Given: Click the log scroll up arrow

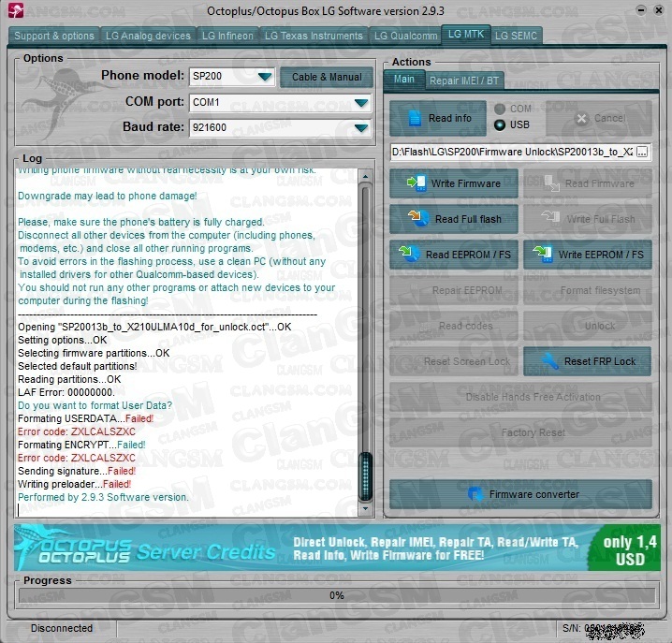Looking at the screenshot, I should pyautogui.click(x=365, y=176).
